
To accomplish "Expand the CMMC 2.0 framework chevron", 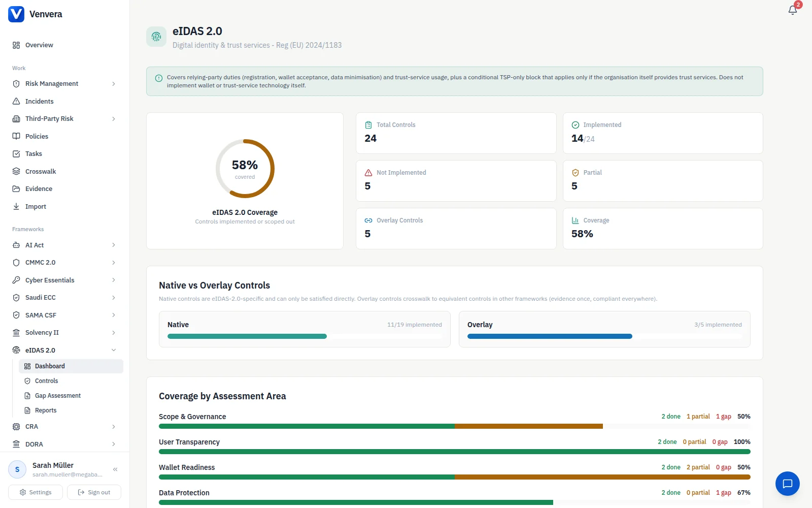I will (x=114, y=263).
